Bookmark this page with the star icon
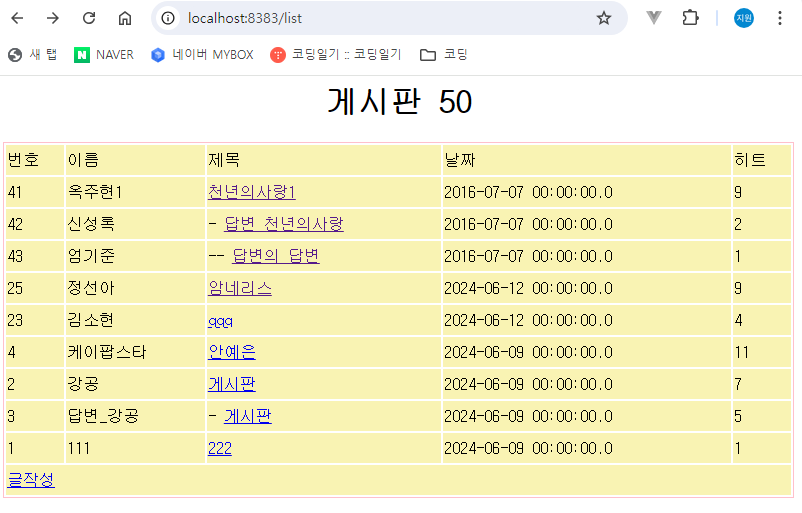 (x=604, y=18)
